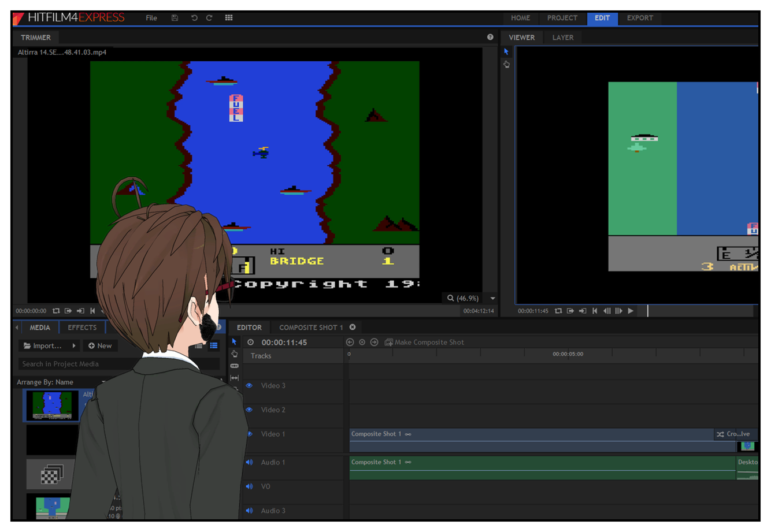Image resolution: width=771 pixels, height=532 pixels.
Task: Click the undo arrow icon
Action: point(194,18)
